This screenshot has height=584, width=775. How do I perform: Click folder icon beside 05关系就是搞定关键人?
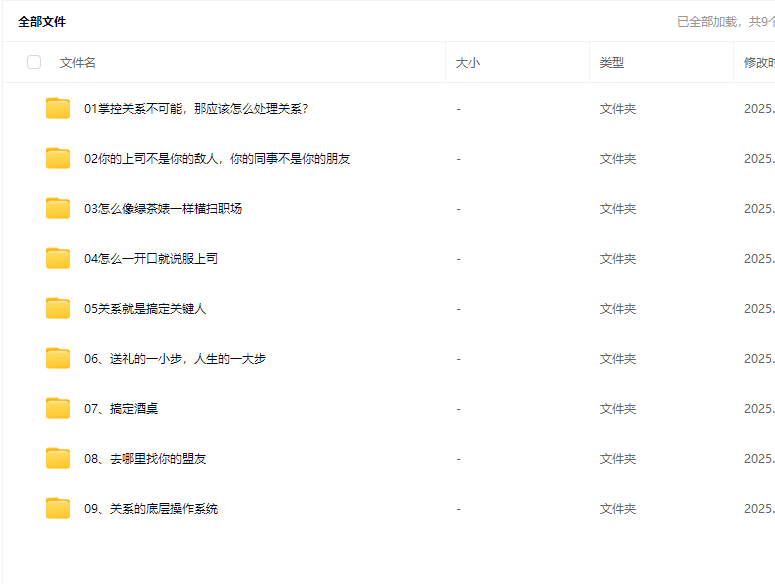pos(58,308)
